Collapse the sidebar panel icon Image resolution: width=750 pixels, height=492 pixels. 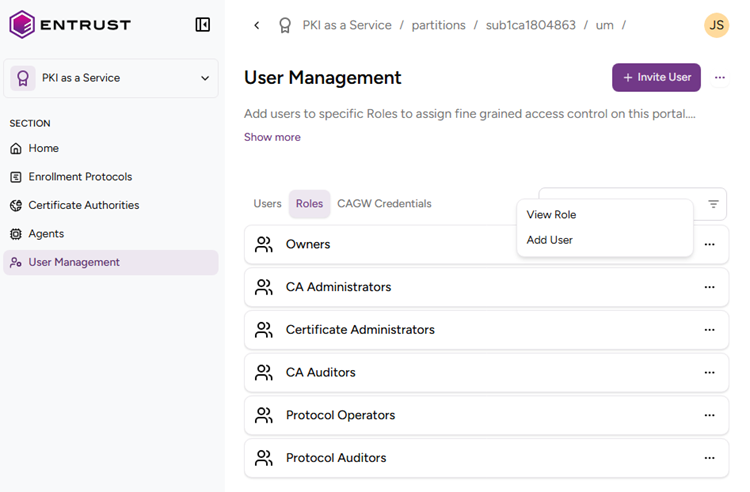[x=203, y=25]
